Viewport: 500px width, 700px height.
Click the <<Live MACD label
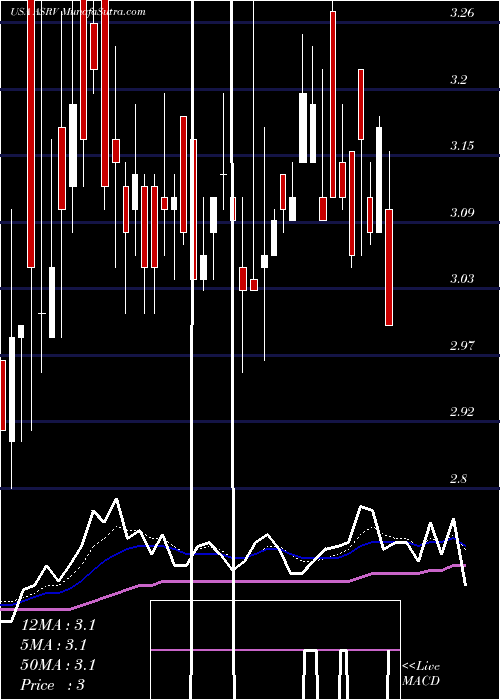[421, 674]
